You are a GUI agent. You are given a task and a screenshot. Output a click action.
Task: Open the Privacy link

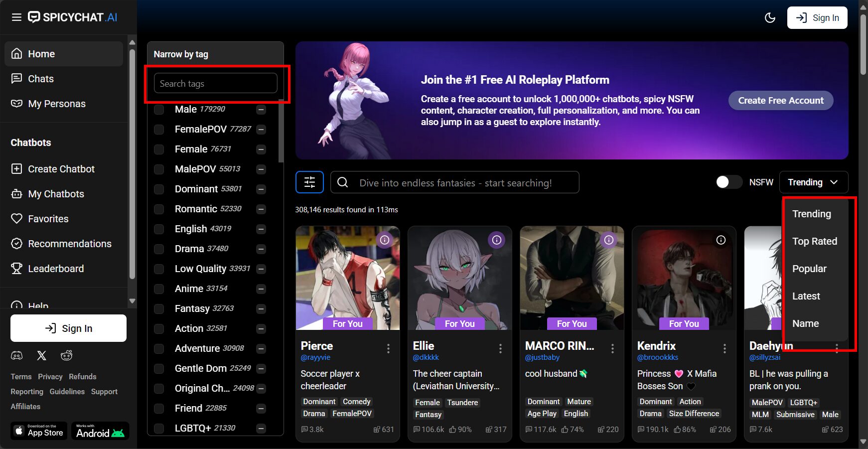click(50, 377)
